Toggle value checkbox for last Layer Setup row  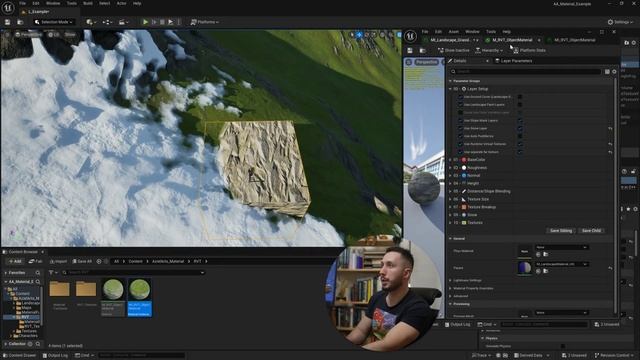(x=520, y=152)
